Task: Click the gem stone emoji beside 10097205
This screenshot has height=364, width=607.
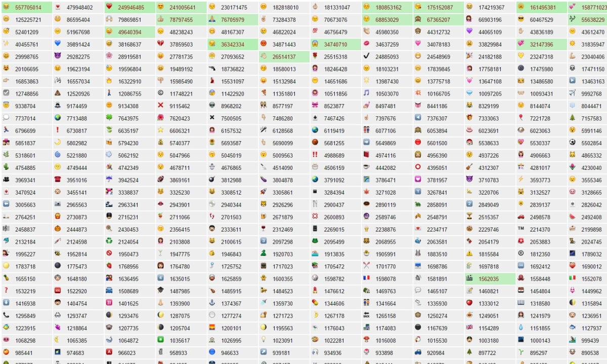Action: (x=470, y=93)
